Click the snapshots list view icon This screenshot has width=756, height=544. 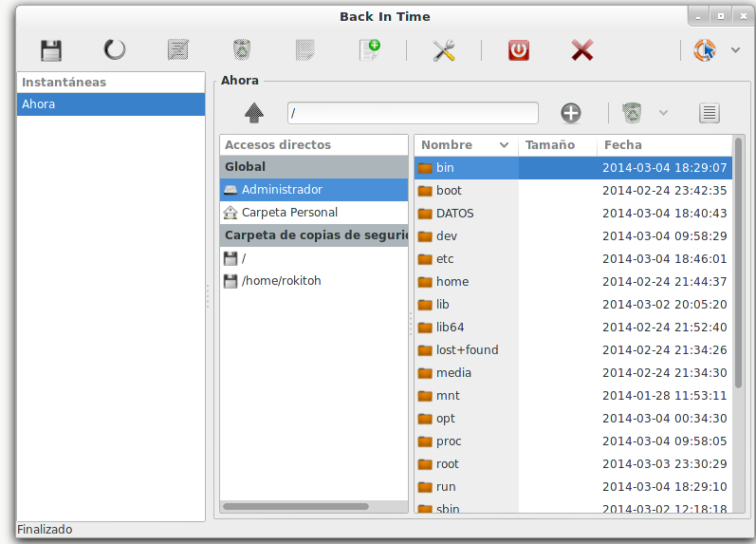709,113
